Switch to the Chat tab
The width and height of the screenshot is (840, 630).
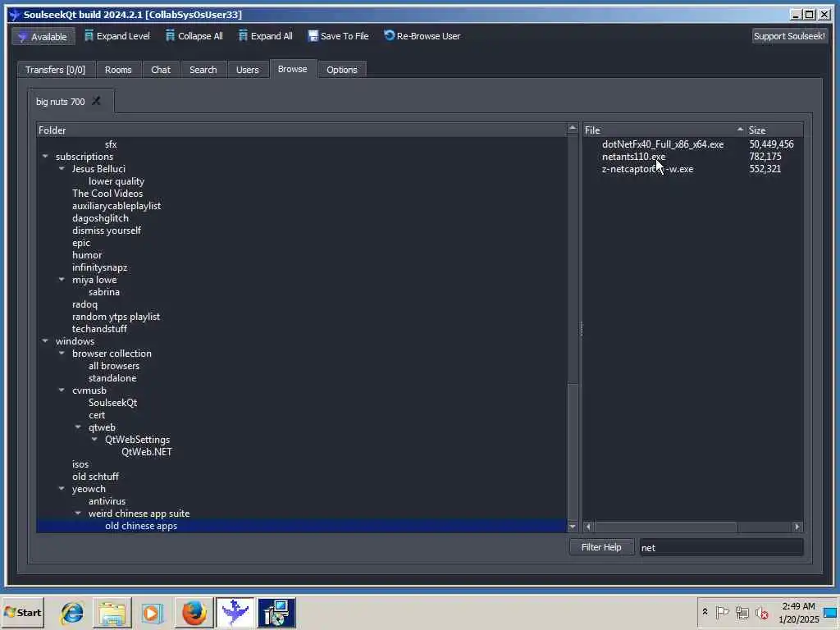161,70
